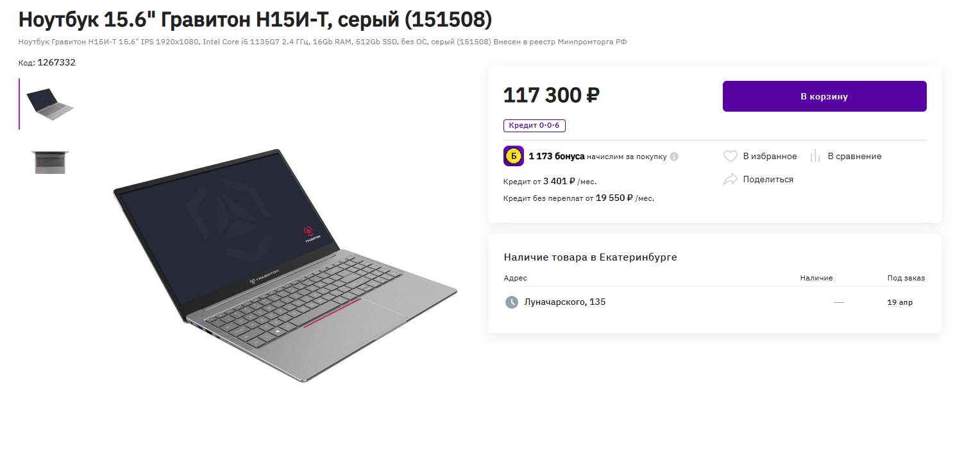Open the Луначарского, 135 store address
This screenshot has height=464, width=980.
pos(565,302)
